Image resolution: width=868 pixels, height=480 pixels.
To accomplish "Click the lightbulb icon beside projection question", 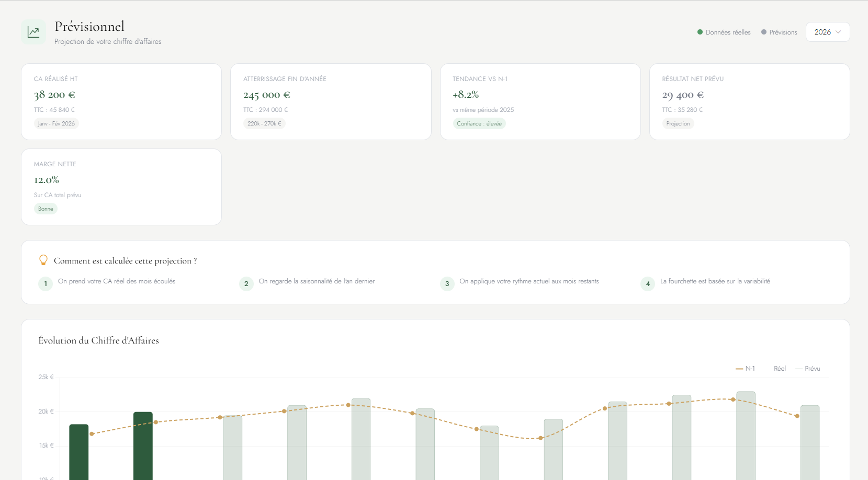I will pos(43,260).
